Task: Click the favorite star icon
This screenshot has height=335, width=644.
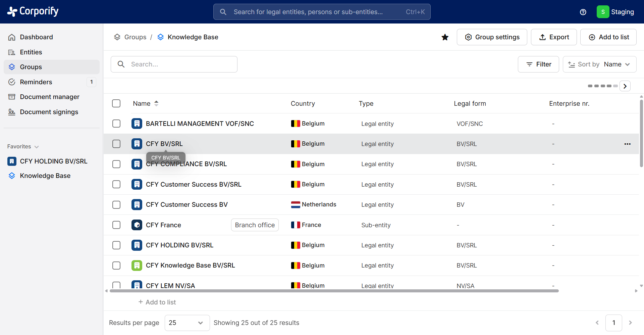Action: [x=445, y=37]
